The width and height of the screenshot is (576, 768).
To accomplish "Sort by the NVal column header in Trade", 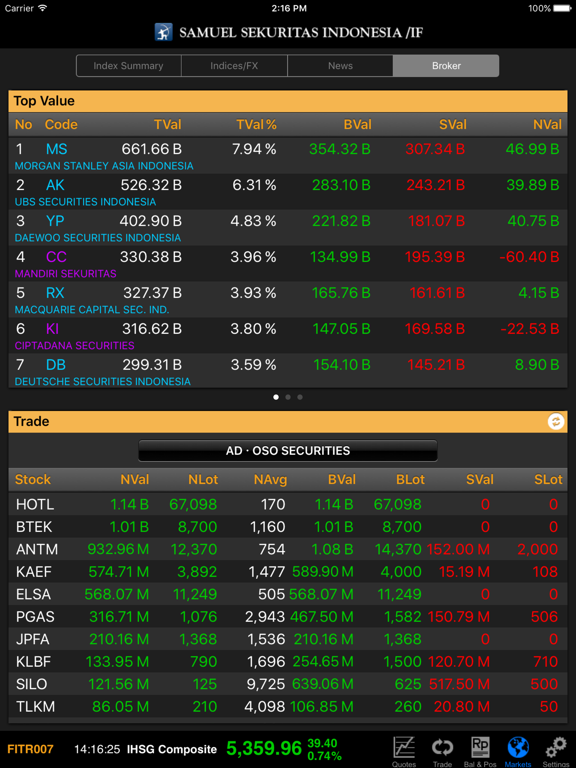I will (x=135, y=479).
